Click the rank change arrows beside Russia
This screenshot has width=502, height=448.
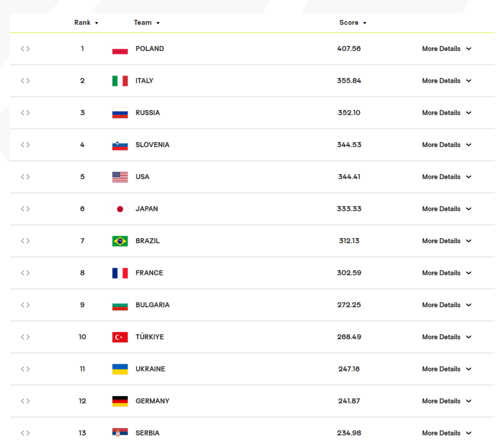click(x=25, y=113)
